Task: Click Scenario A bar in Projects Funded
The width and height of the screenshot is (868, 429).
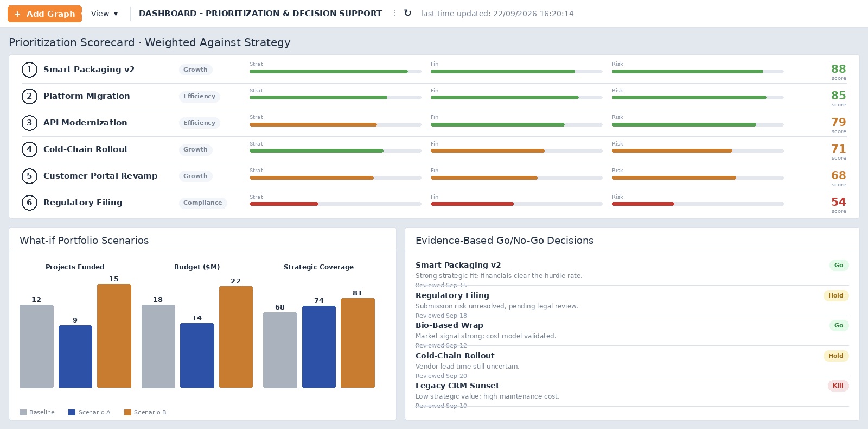Action: coord(75,357)
